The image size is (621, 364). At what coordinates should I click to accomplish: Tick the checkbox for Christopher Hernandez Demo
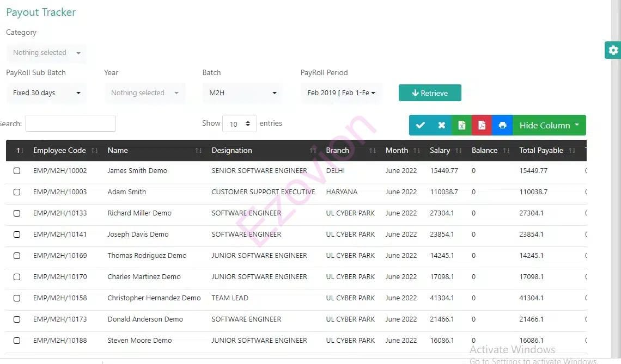point(17,298)
